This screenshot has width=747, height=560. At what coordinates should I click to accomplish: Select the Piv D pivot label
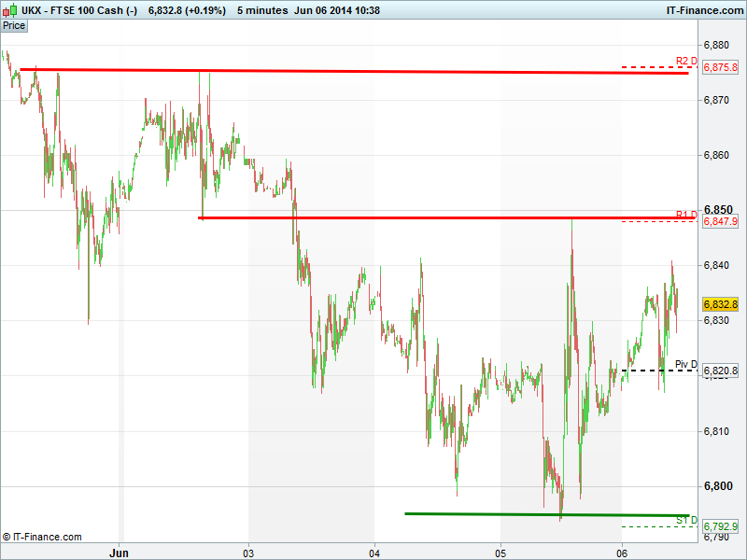685,364
